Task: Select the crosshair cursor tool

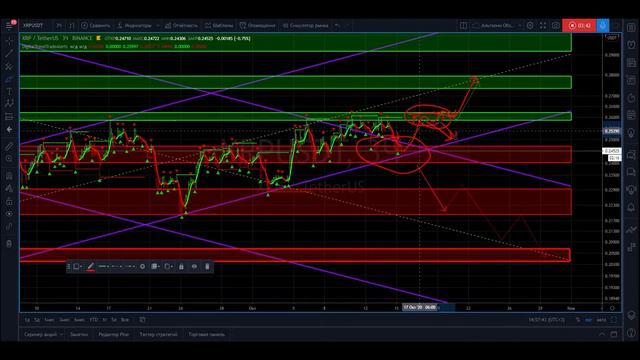Action: tap(9, 41)
